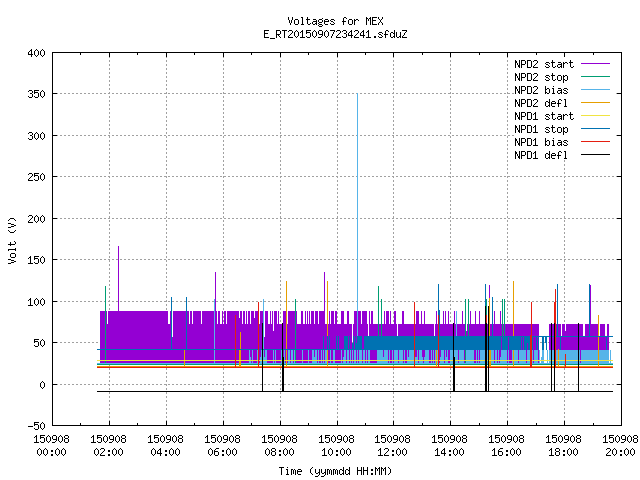This screenshot has height=480, width=640.
Task: Click the 08:00 time axis label
Action: (x=280, y=452)
